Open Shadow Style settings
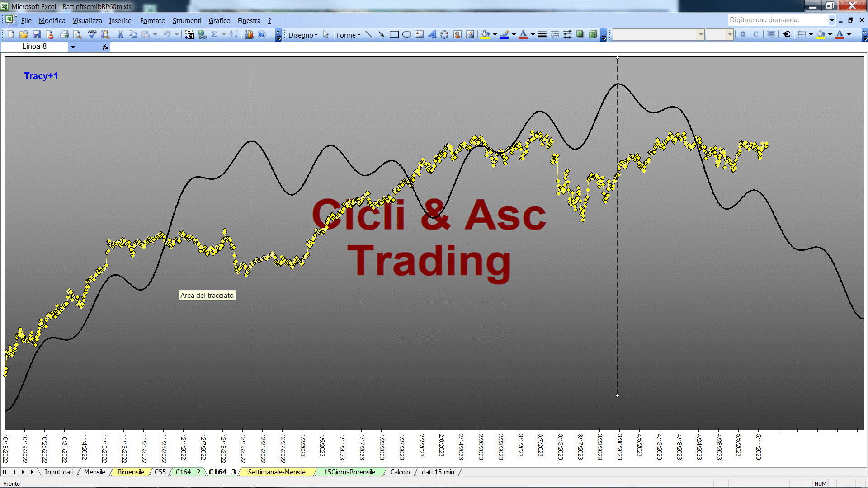The image size is (868, 488). click(x=580, y=35)
